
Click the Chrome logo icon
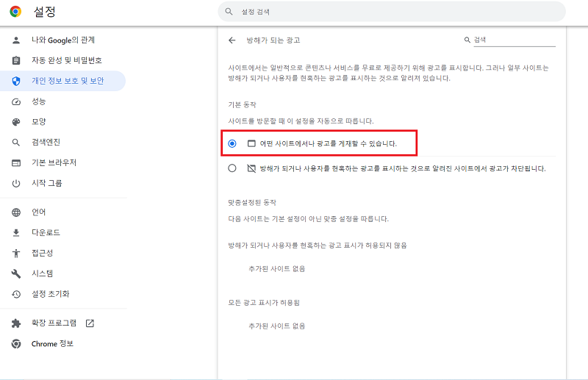click(x=15, y=12)
